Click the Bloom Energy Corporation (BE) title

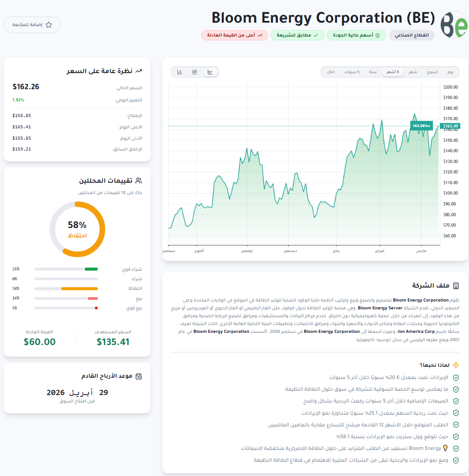pos(323,17)
